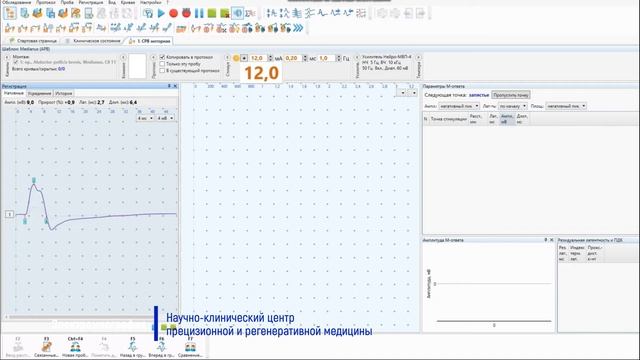Click the red tomato-shaped record icon
The image size is (640, 360).
tap(186, 13)
